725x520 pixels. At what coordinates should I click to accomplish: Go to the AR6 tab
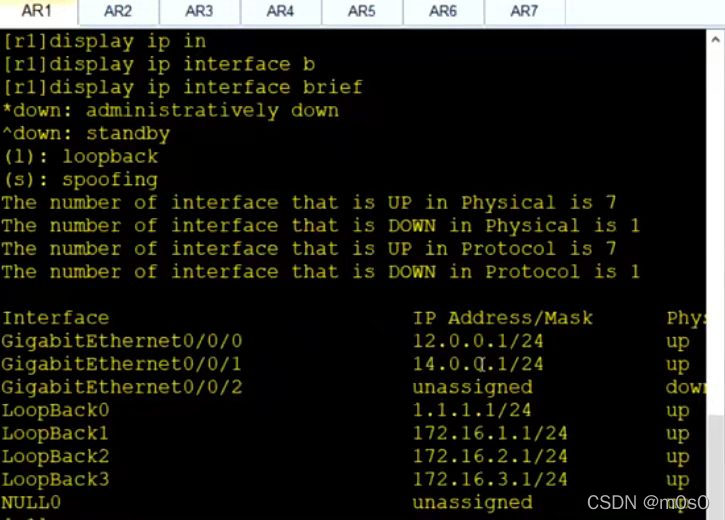442,12
